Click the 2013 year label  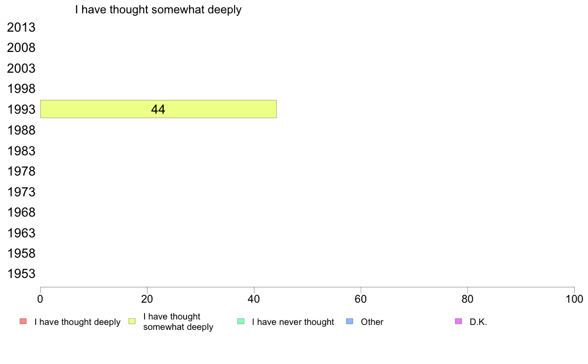21,27
